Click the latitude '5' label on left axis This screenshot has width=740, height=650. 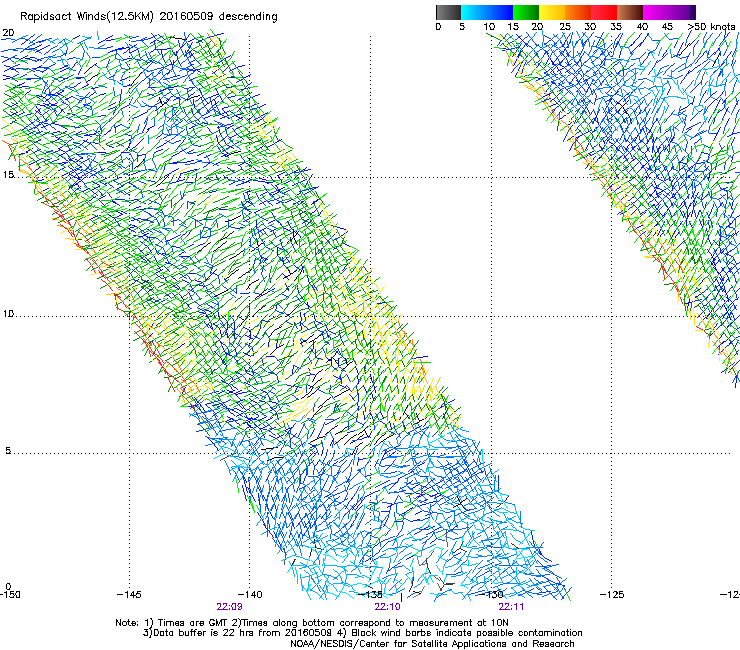pos(8,451)
